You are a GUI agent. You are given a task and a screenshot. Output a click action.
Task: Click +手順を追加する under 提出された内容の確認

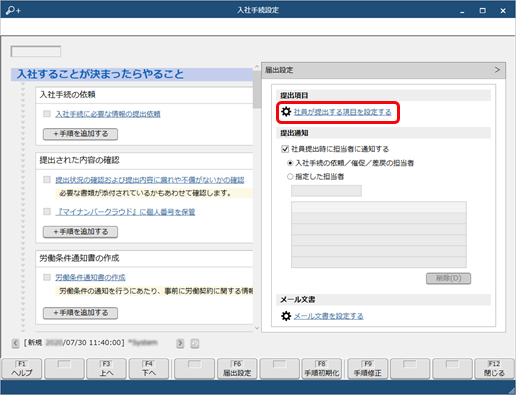(80, 232)
